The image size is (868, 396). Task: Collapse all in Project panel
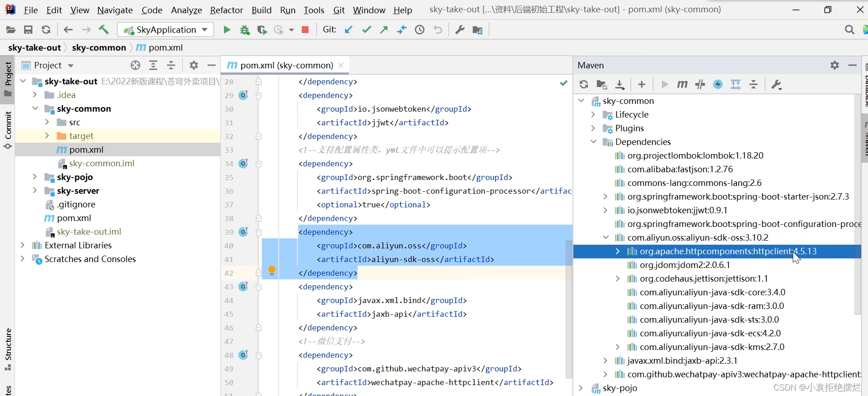point(171,65)
